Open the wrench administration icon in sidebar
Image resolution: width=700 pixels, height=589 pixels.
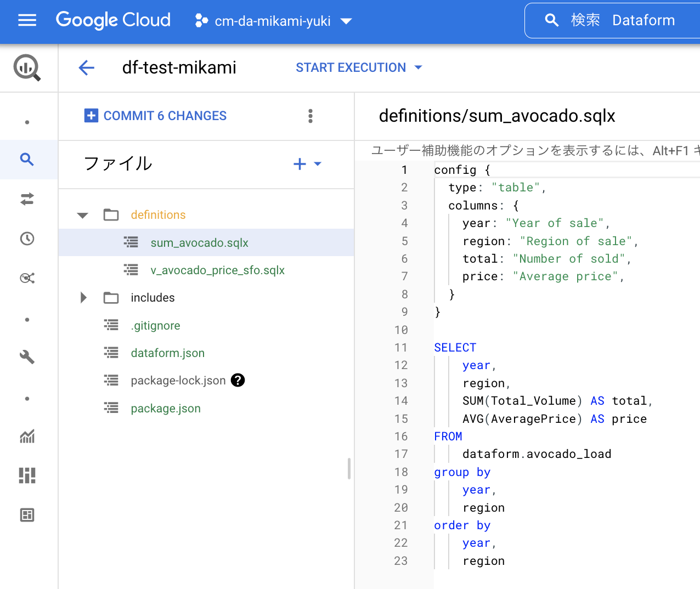[x=27, y=357]
